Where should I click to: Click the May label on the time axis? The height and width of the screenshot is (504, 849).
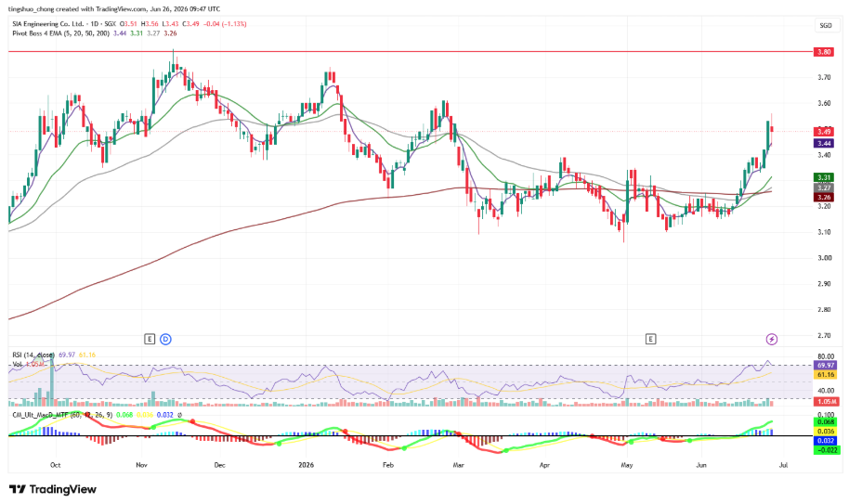627,465
